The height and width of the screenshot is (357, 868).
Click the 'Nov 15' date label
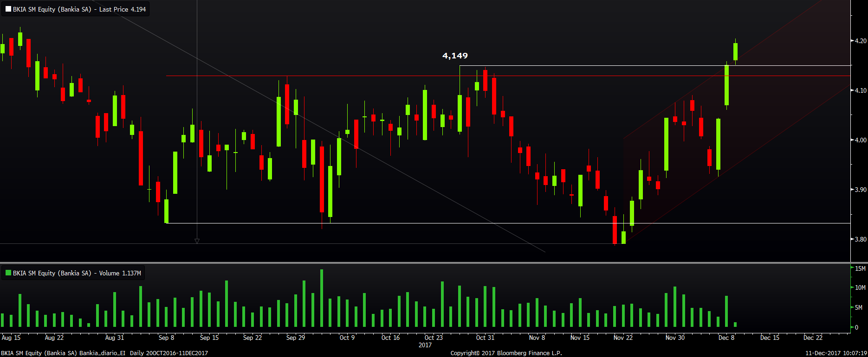(580, 338)
